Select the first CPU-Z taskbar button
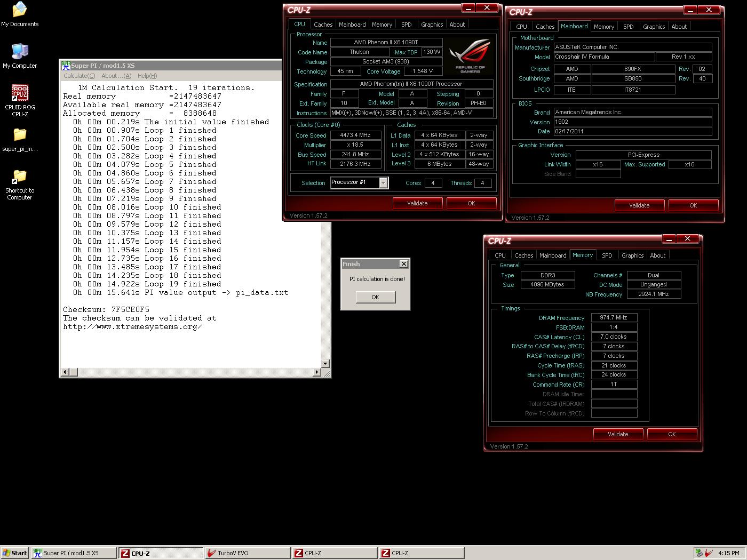 (x=161, y=553)
